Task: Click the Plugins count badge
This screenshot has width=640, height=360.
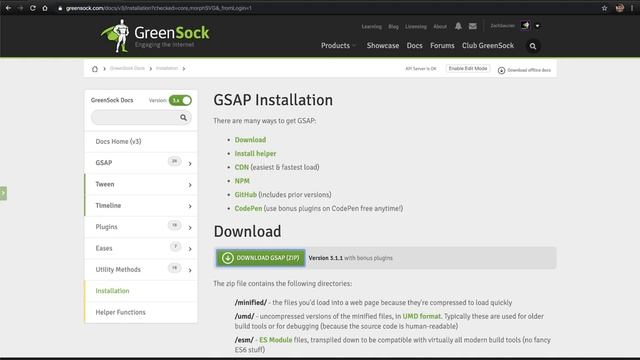Action: (x=174, y=225)
